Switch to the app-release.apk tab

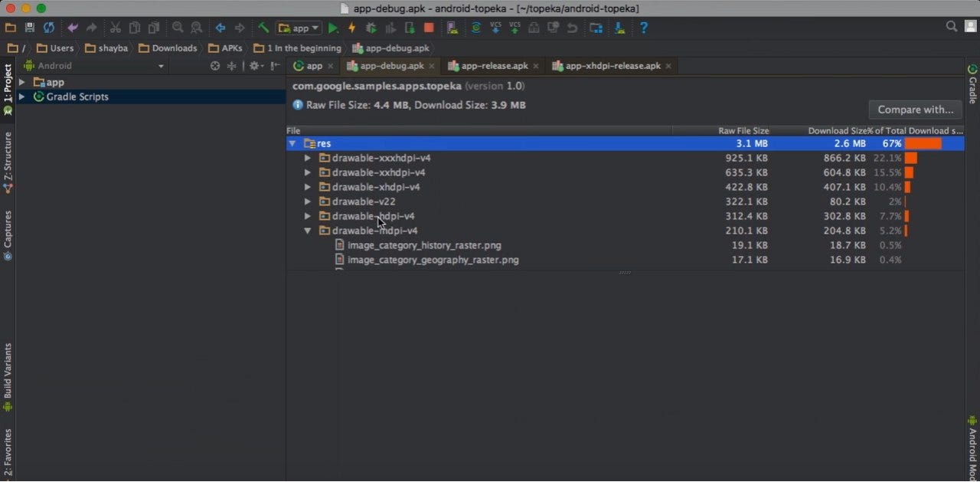(x=493, y=66)
